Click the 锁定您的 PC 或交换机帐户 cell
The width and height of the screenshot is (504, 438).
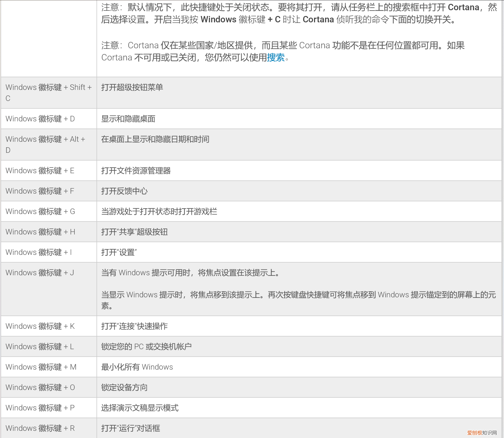[147, 346]
